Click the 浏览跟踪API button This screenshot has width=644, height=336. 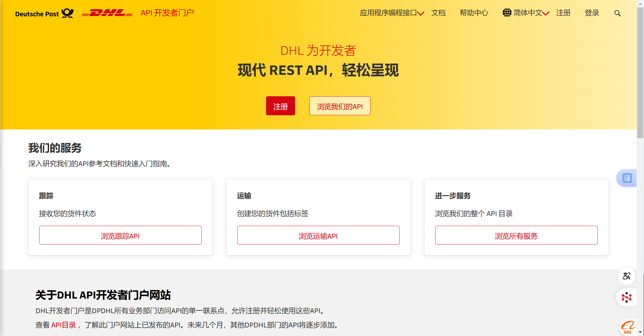click(120, 235)
